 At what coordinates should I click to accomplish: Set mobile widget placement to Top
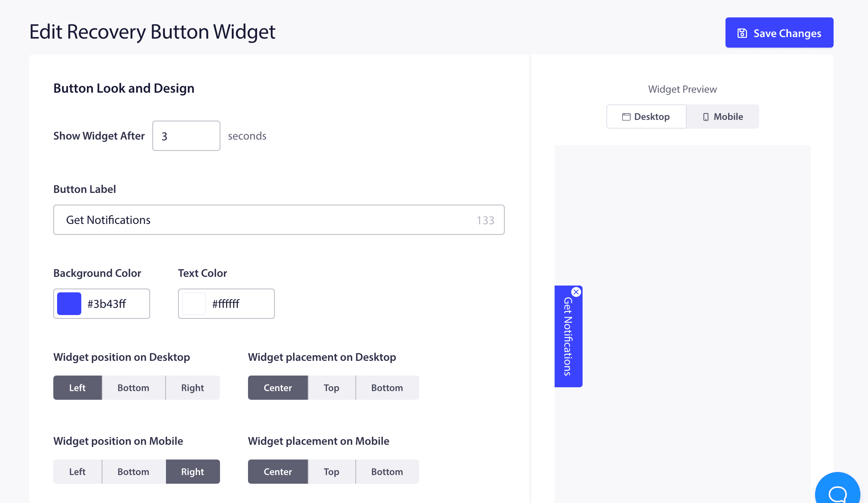coord(332,472)
